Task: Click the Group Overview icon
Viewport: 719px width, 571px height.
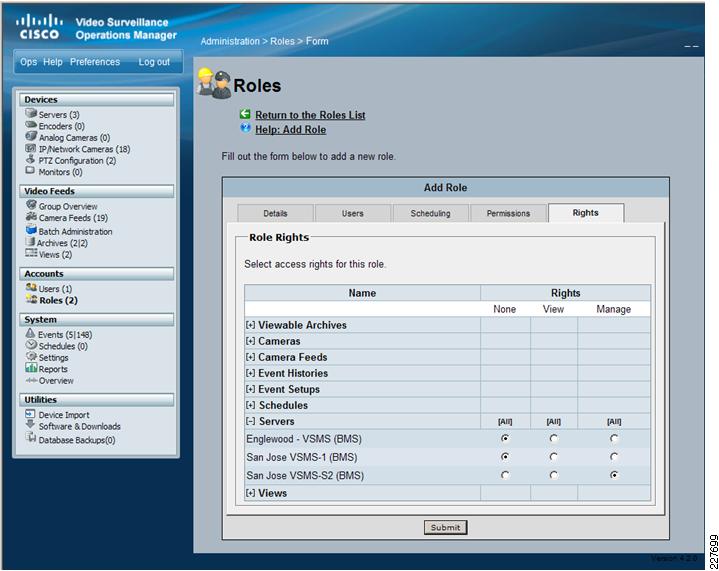Action: [31, 205]
